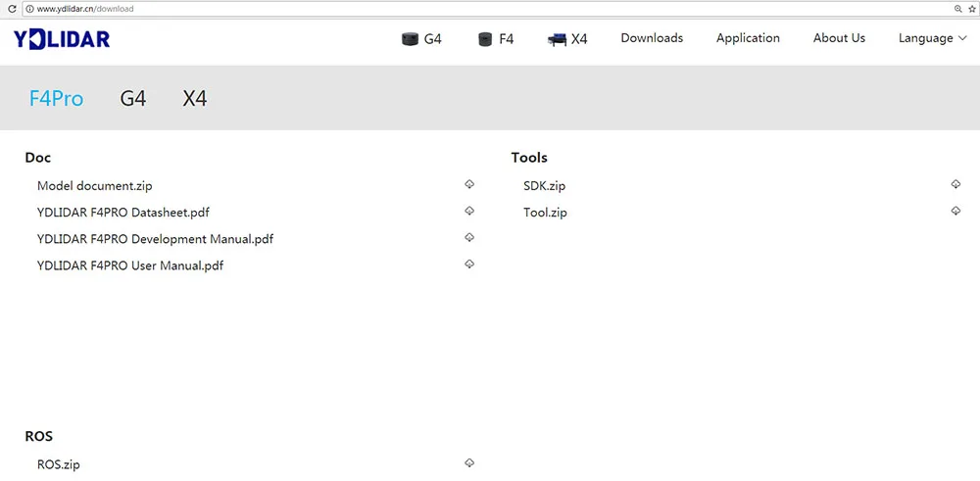Reload the page with browser refresh icon
Image resolution: width=980 pixels, height=481 pixels.
click(x=11, y=9)
